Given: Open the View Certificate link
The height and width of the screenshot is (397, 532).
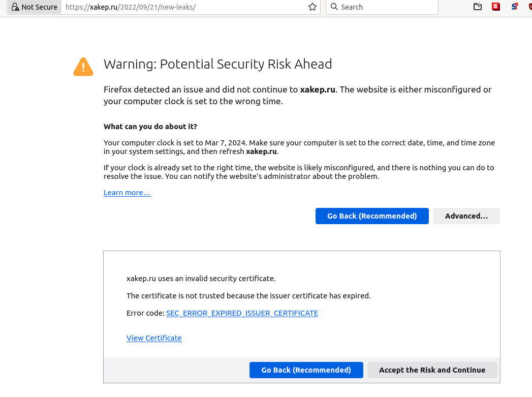Looking at the screenshot, I should click(154, 338).
